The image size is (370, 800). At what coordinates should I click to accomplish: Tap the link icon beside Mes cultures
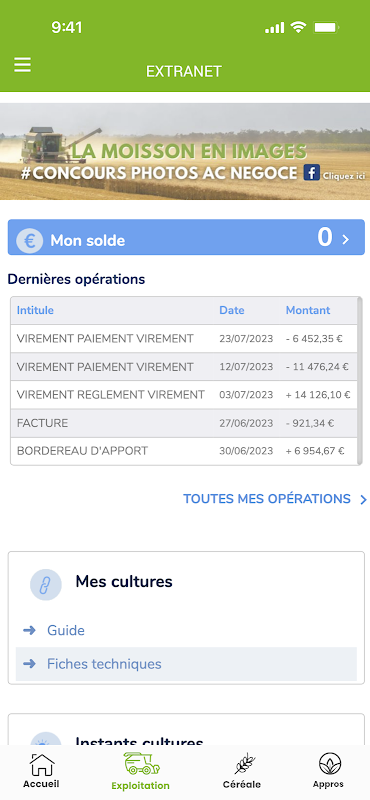pos(45,585)
